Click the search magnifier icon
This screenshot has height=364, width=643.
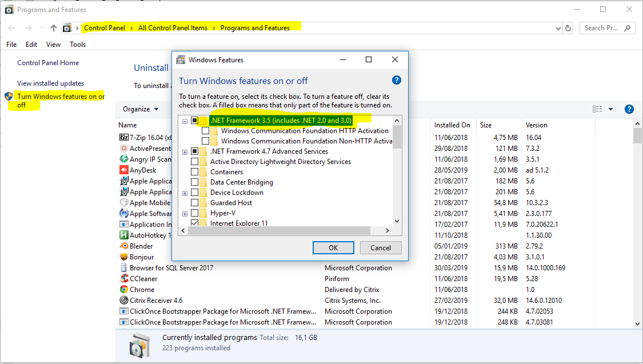[x=627, y=28]
